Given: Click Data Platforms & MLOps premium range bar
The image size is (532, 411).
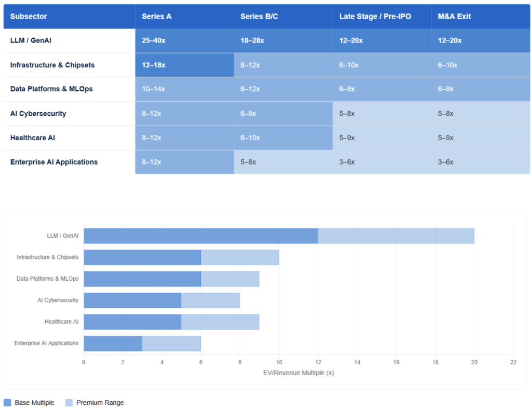Looking at the screenshot, I should click(x=230, y=279).
